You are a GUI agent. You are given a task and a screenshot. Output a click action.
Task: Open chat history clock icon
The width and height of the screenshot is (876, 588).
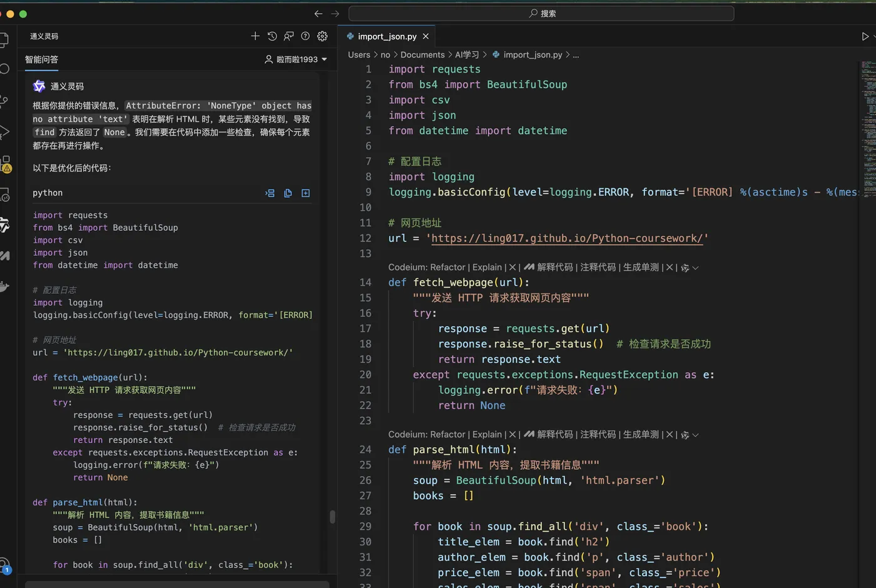tap(272, 36)
